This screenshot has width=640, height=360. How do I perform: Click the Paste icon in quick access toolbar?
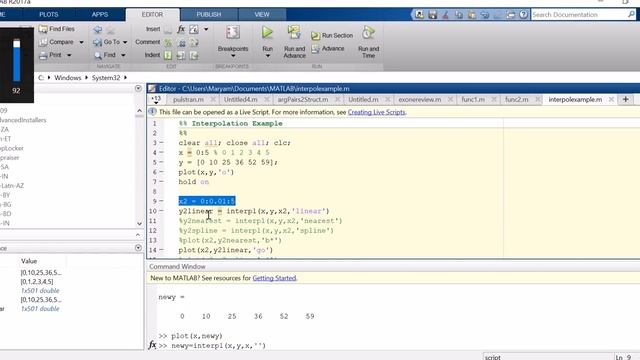472,15
